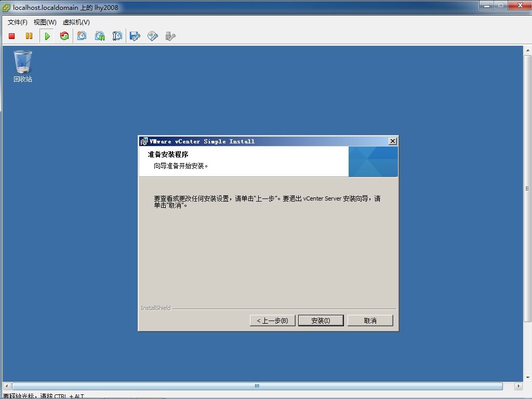Open the 虚拟机(V) menu

click(76, 22)
